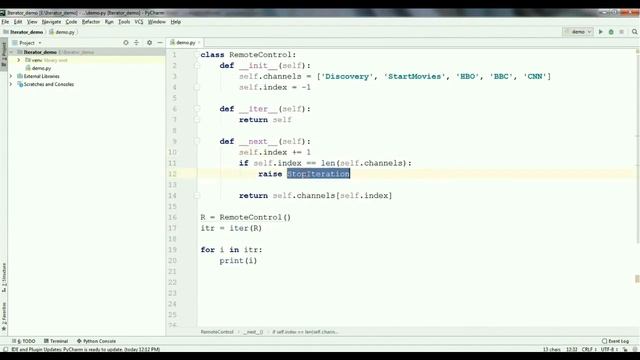The image size is (640, 360).
Task: Click the collapse all icon in Project panel
Action: click(x=136, y=42)
